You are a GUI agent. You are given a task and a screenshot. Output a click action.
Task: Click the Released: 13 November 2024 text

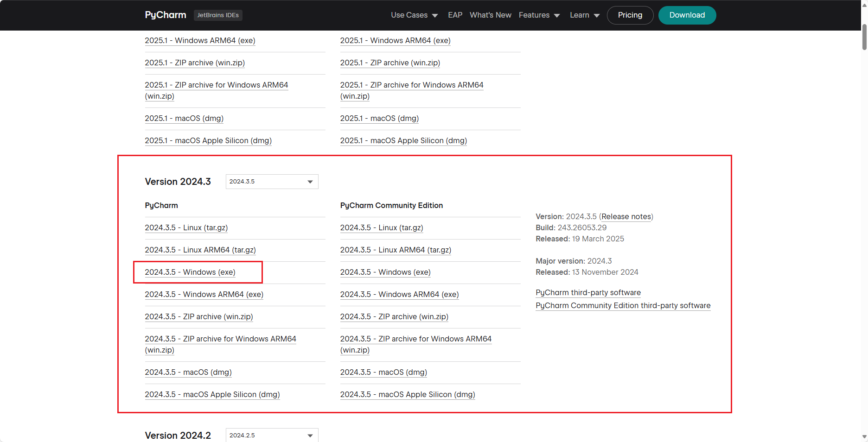coord(587,272)
